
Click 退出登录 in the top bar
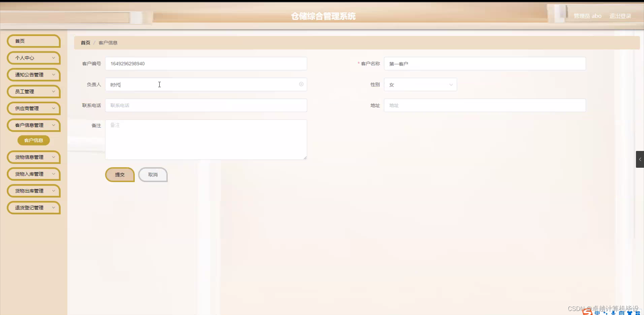620,16
